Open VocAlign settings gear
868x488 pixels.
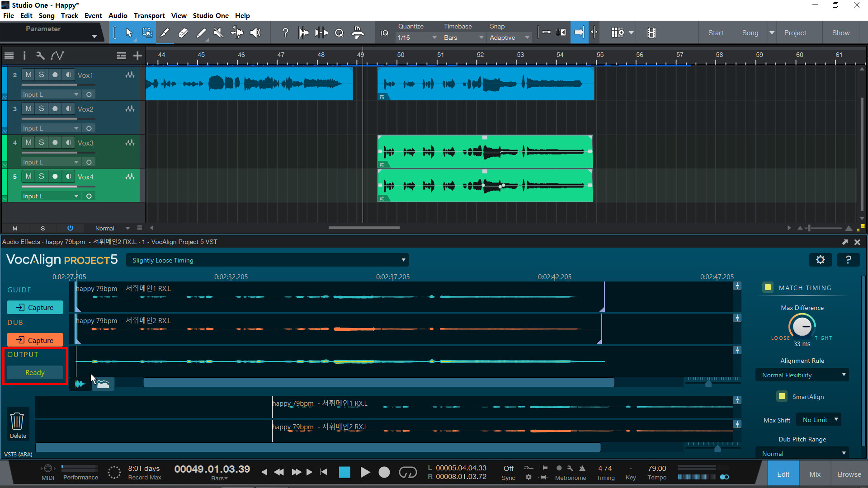click(x=820, y=259)
